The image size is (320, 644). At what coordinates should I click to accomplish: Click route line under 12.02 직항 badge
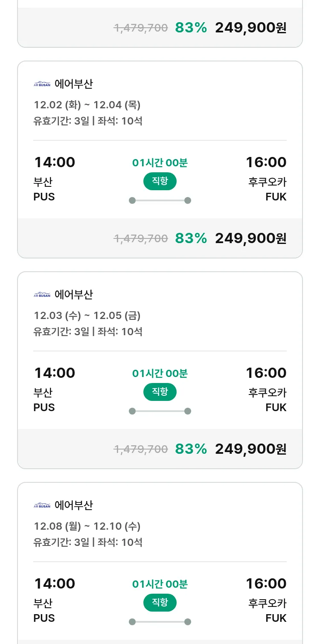tap(160, 200)
